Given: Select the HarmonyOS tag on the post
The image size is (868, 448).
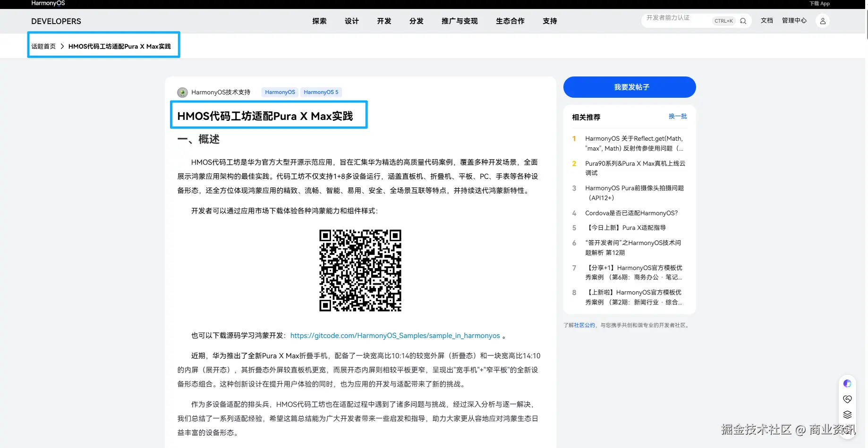Looking at the screenshot, I should [279, 92].
